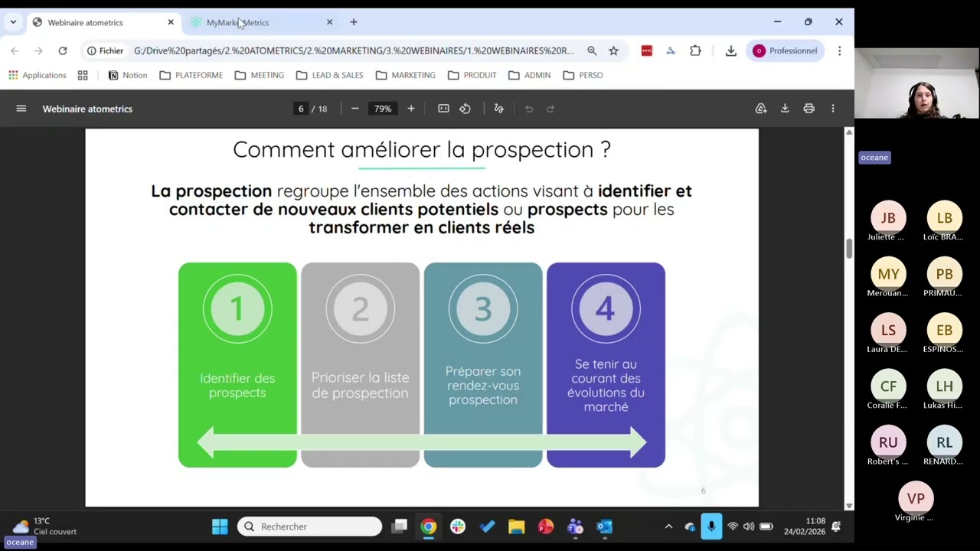
Task: Open the blue extension beside the red one
Action: (x=671, y=51)
